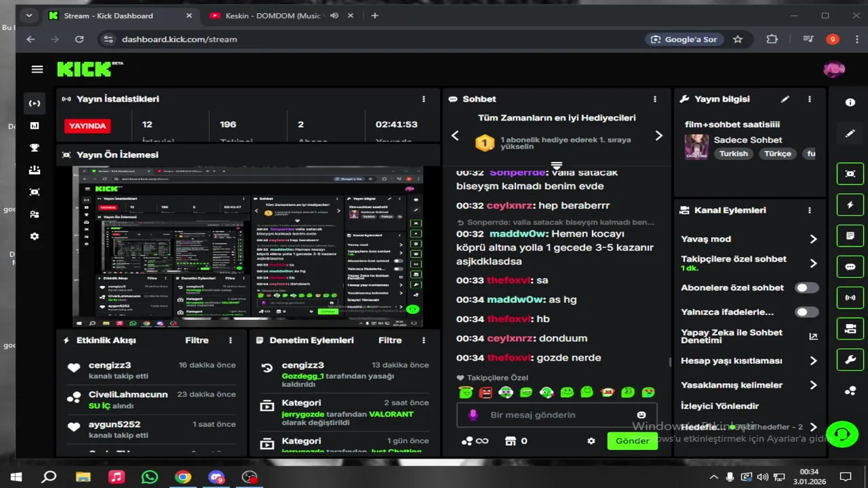Open Etkinlik Akışı three-dot menu
Image resolution: width=868 pixels, height=488 pixels.
tap(231, 340)
